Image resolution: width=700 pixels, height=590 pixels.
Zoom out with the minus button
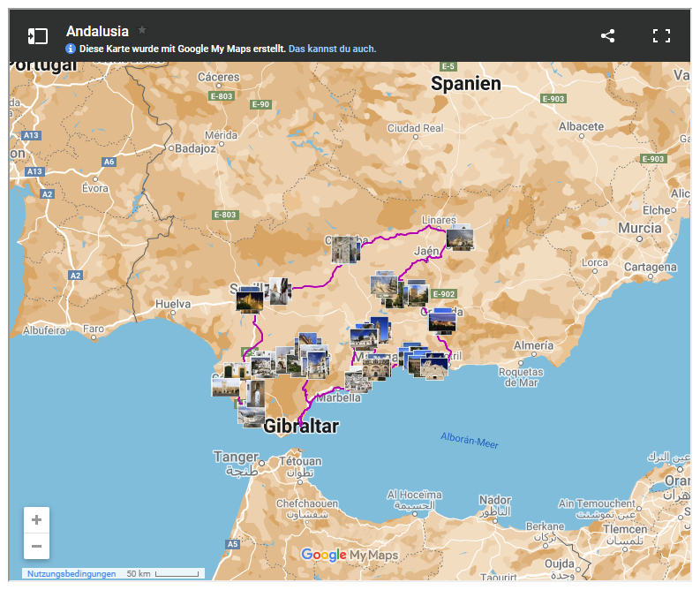coord(36,546)
